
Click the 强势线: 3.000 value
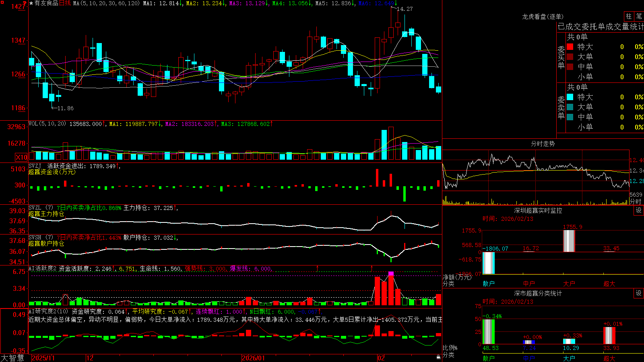click(x=205, y=268)
